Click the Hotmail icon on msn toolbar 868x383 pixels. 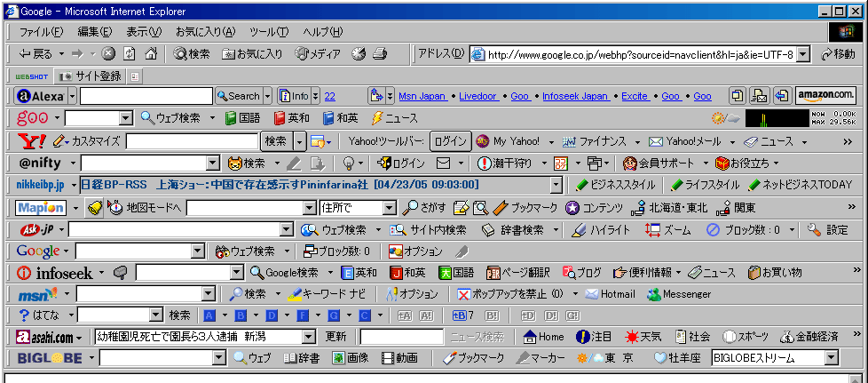pyautogui.click(x=609, y=294)
